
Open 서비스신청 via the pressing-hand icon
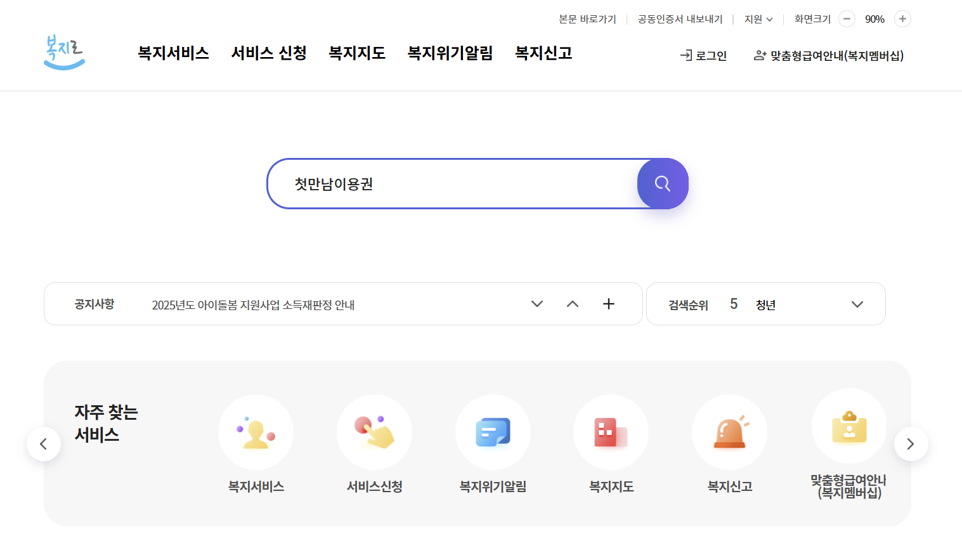point(374,432)
